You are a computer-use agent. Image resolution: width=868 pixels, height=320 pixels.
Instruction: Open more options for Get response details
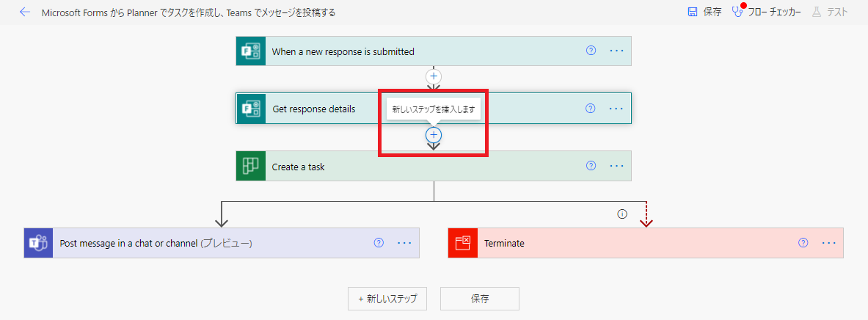pyautogui.click(x=616, y=109)
